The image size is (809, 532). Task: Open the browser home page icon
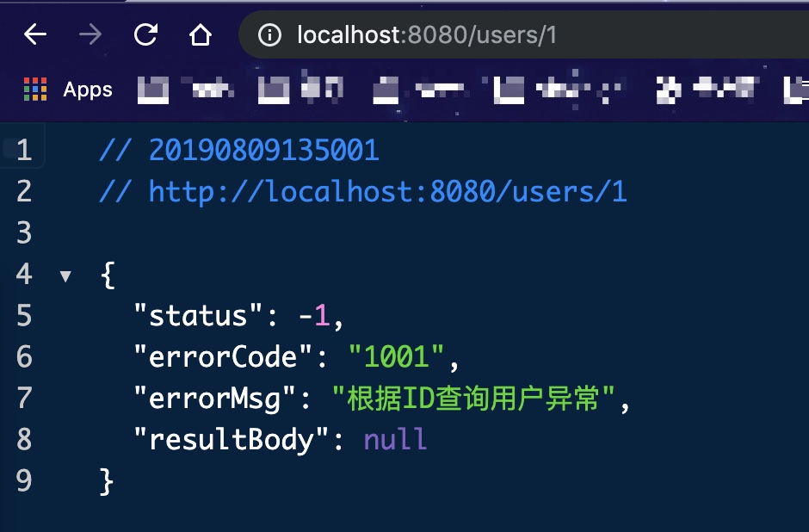[200, 34]
